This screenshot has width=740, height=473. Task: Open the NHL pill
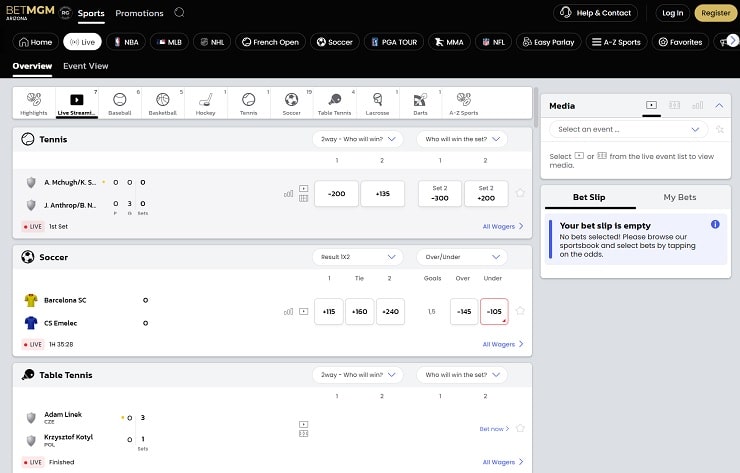212,42
